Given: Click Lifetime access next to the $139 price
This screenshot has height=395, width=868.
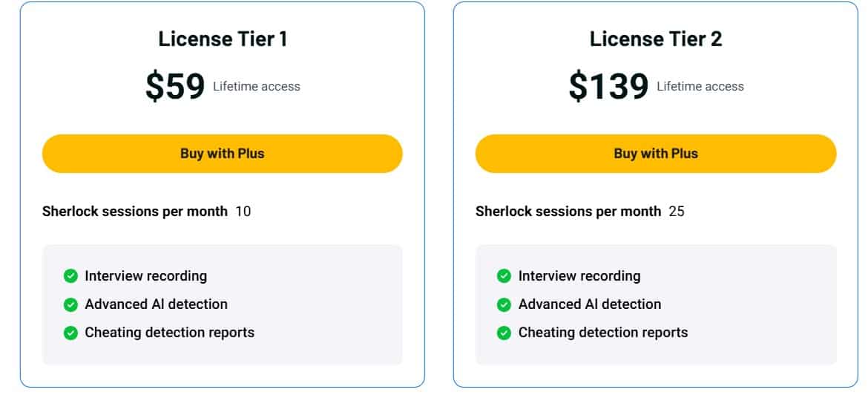Looking at the screenshot, I should (700, 87).
